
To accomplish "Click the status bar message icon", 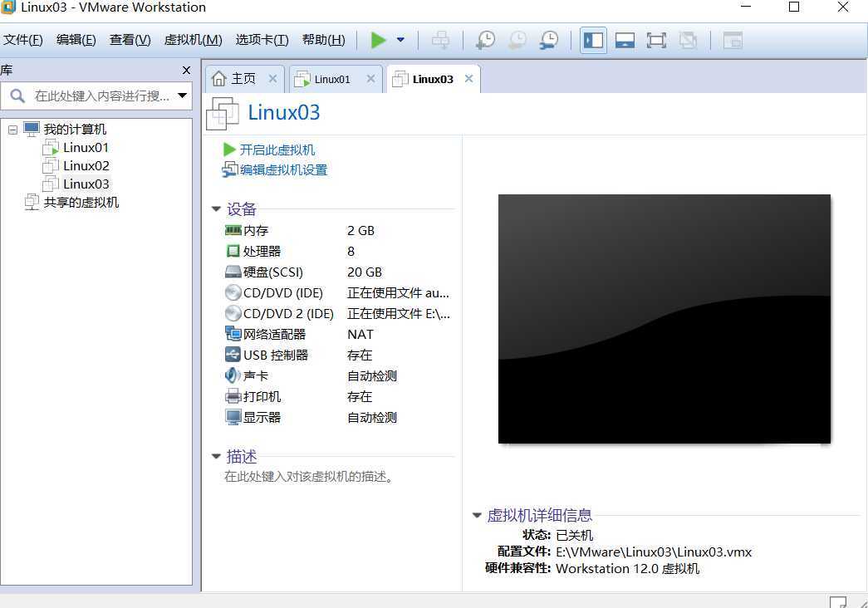I will click(x=837, y=602).
